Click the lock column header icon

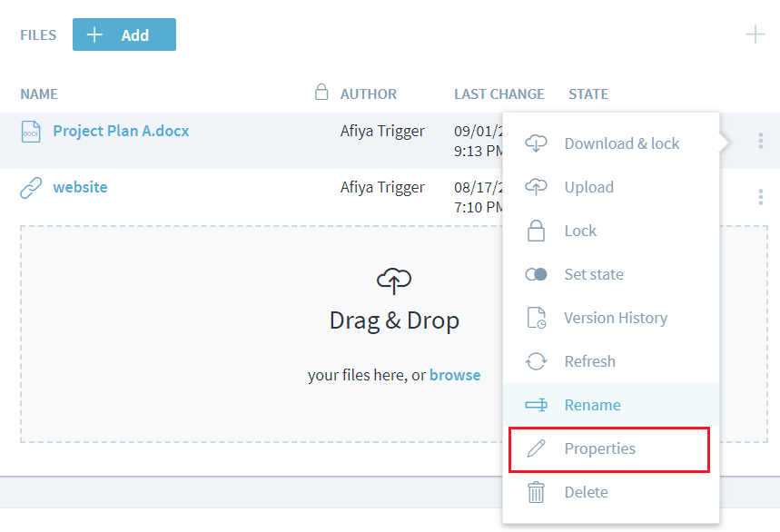[x=321, y=93]
